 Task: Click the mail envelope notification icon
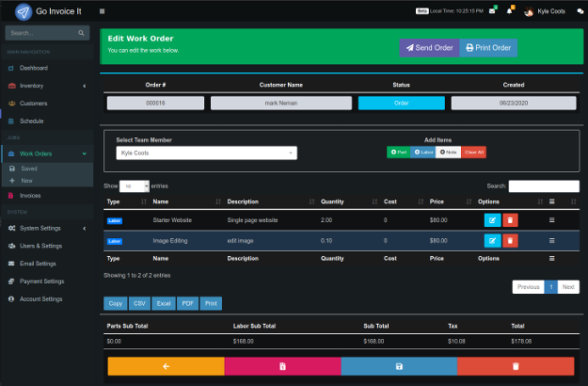click(x=493, y=11)
